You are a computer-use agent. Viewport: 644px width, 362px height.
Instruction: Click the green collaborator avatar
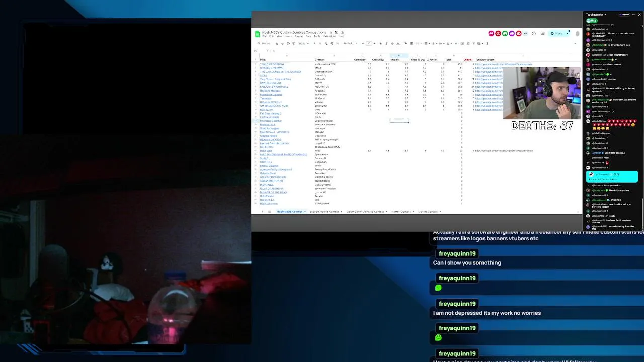coord(505,33)
